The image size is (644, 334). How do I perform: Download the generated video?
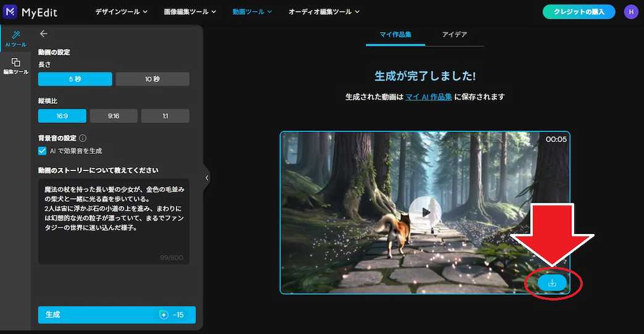pos(552,283)
